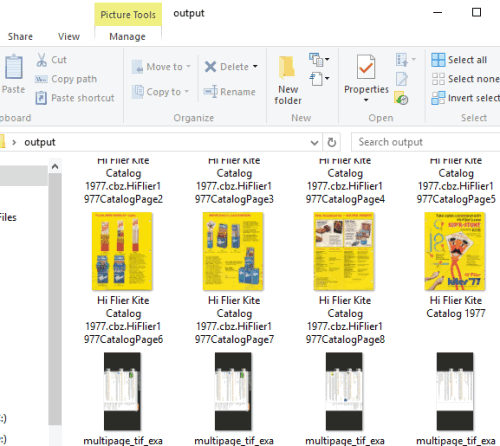Click the Move to icon
Viewport: 500px width, 446px height.
[137, 67]
